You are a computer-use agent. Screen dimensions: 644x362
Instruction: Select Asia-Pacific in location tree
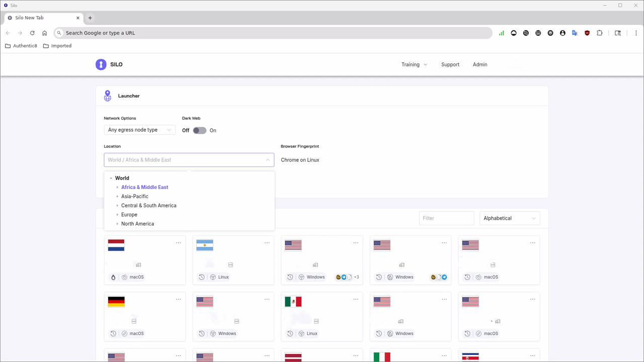(x=135, y=196)
